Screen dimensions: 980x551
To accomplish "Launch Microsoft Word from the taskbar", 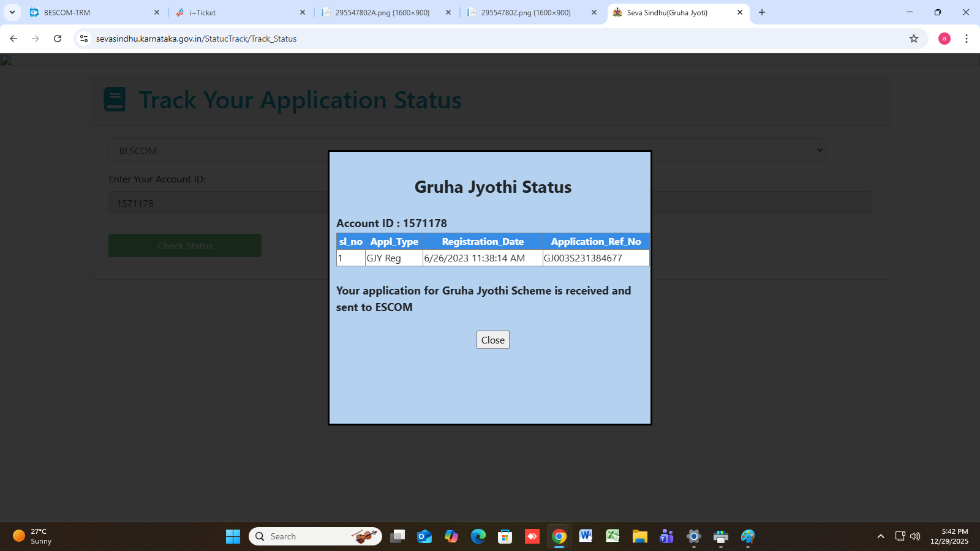I will pos(586,536).
